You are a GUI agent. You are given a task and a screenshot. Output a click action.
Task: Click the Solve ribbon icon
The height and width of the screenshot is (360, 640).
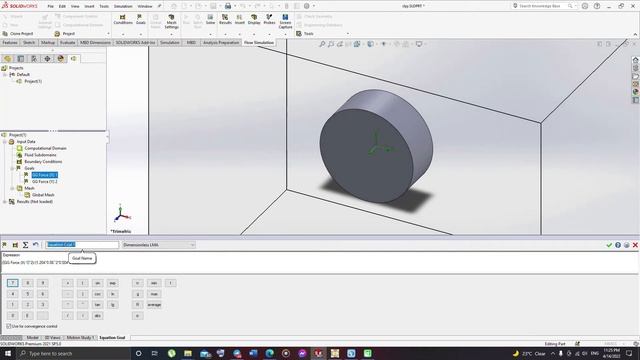pyautogui.click(x=210, y=19)
